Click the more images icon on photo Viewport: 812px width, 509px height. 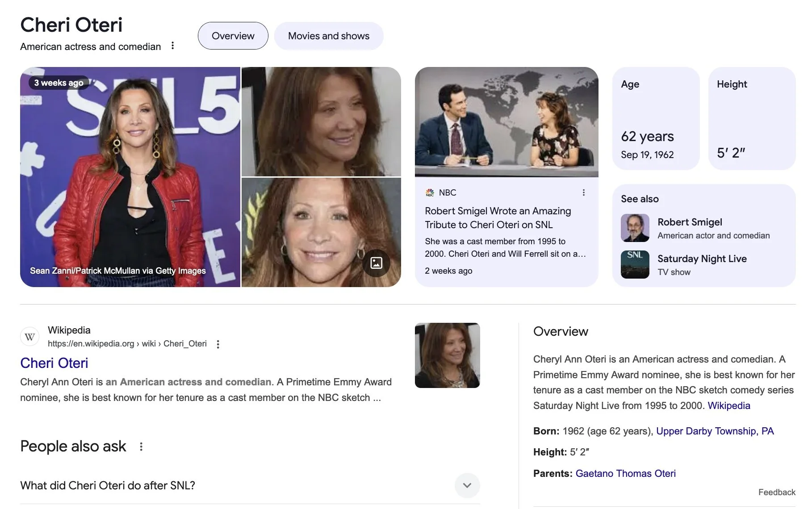(376, 263)
